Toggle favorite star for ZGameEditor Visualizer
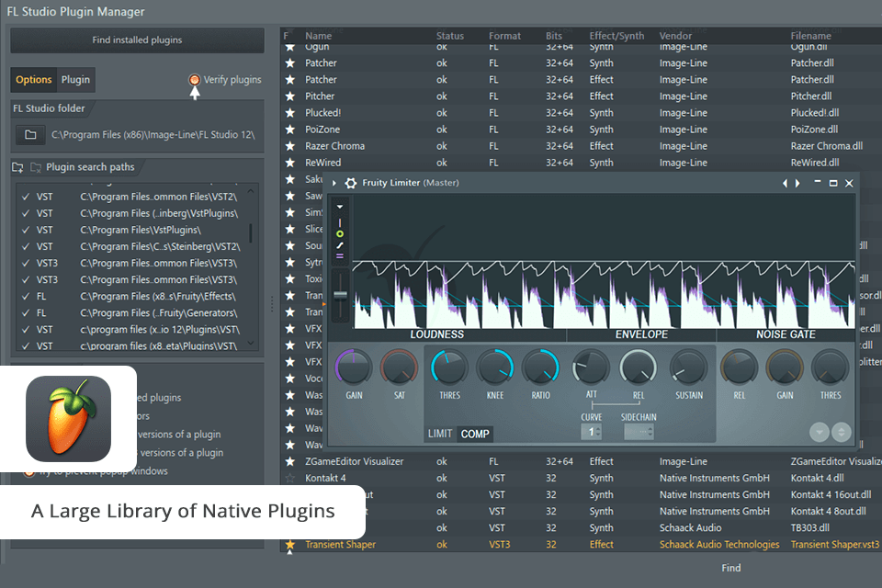The height and width of the screenshot is (588, 882). pyautogui.click(x=290, y=461)
